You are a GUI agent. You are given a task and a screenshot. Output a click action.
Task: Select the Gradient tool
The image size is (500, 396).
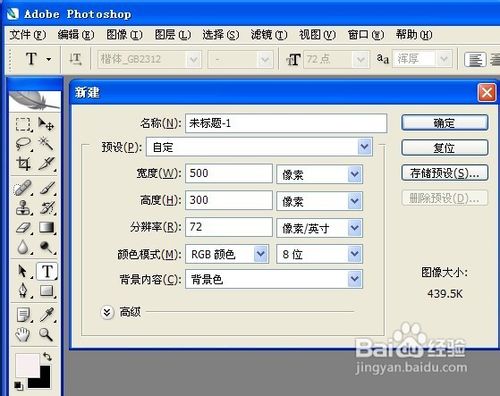click(x=46, y=228)
